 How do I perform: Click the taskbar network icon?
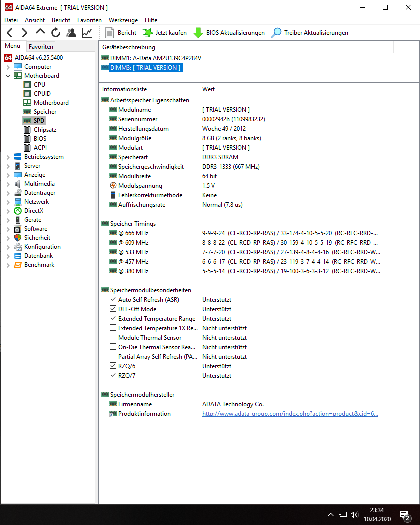click(x=343, y=515)
